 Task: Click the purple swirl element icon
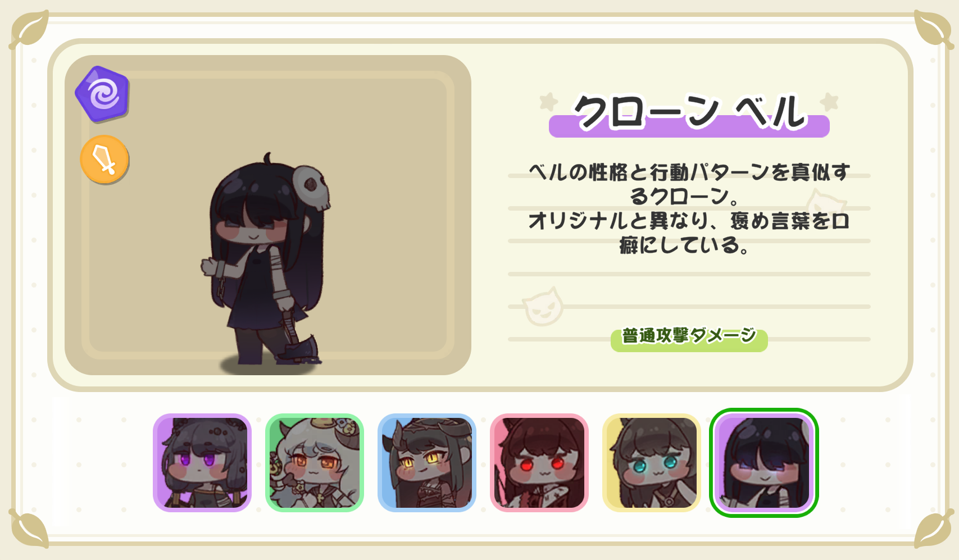(x=103, y=94)
